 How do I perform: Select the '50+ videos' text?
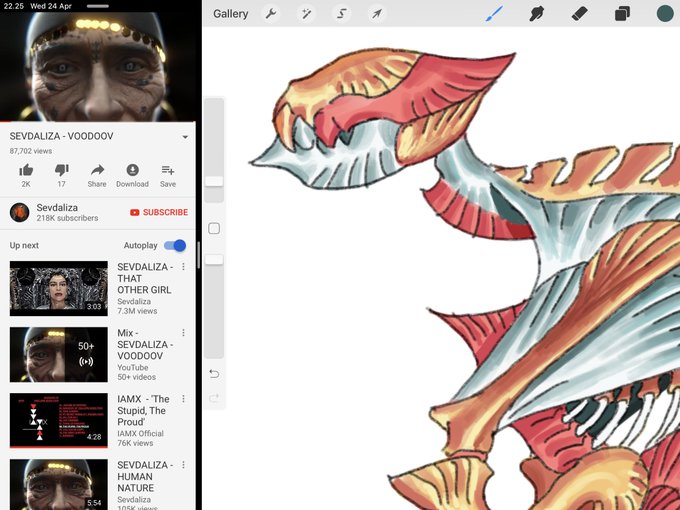136,377
